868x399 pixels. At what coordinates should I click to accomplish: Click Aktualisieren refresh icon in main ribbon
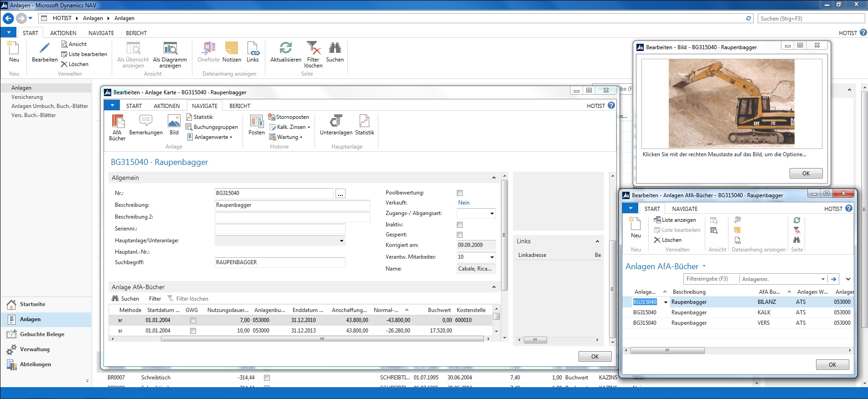(x=286, y=48)
